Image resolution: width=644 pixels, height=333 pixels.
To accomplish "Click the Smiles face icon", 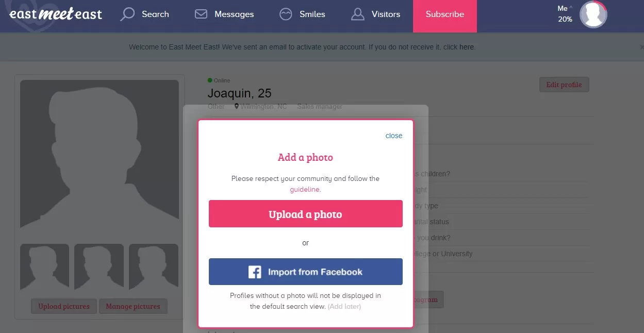I will 286,14.
